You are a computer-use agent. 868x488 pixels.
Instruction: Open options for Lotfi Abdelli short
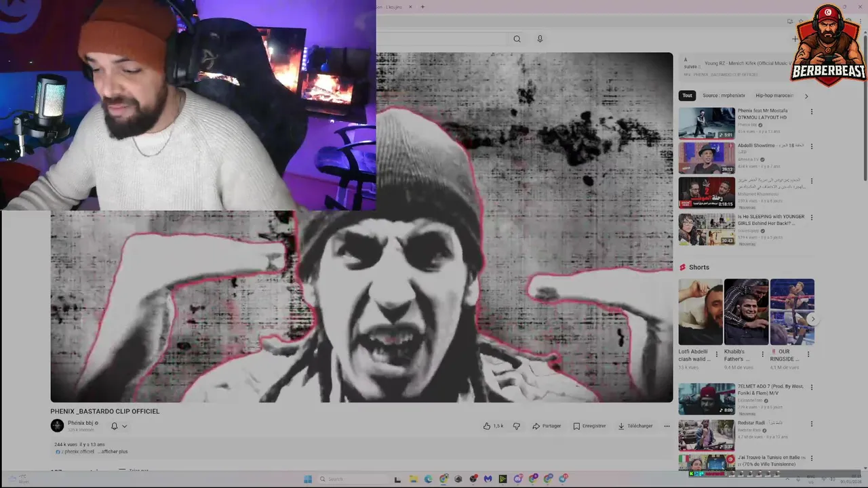click(717, 354)
